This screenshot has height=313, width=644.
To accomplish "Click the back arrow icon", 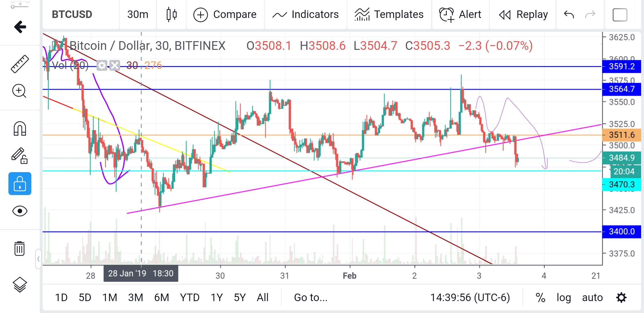I will [x=20, y=27].
